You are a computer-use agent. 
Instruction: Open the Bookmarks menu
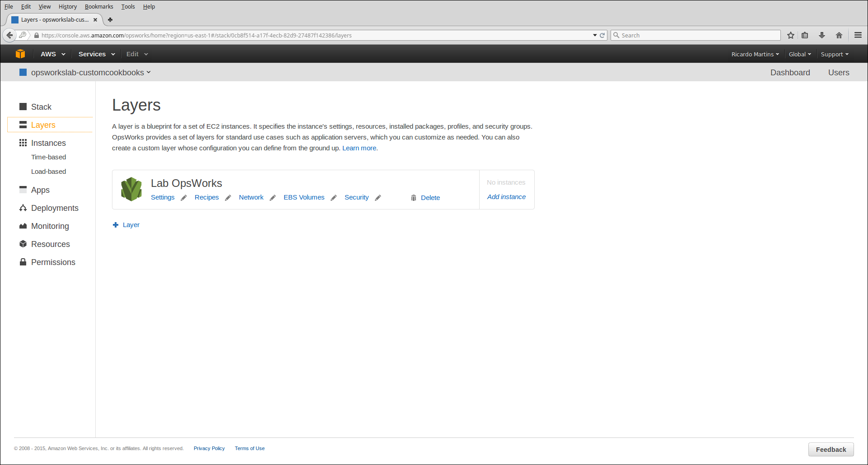(99, 7)
